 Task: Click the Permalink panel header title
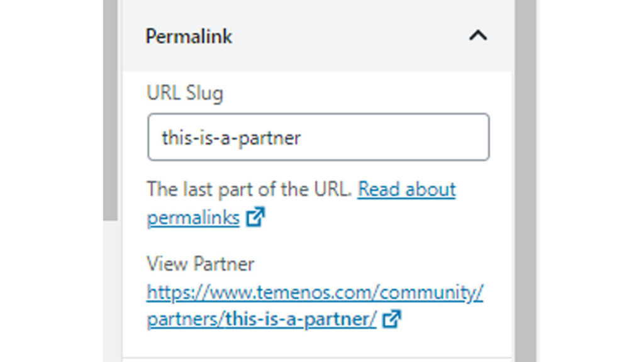pyautogui.click(x=189, y=36)
